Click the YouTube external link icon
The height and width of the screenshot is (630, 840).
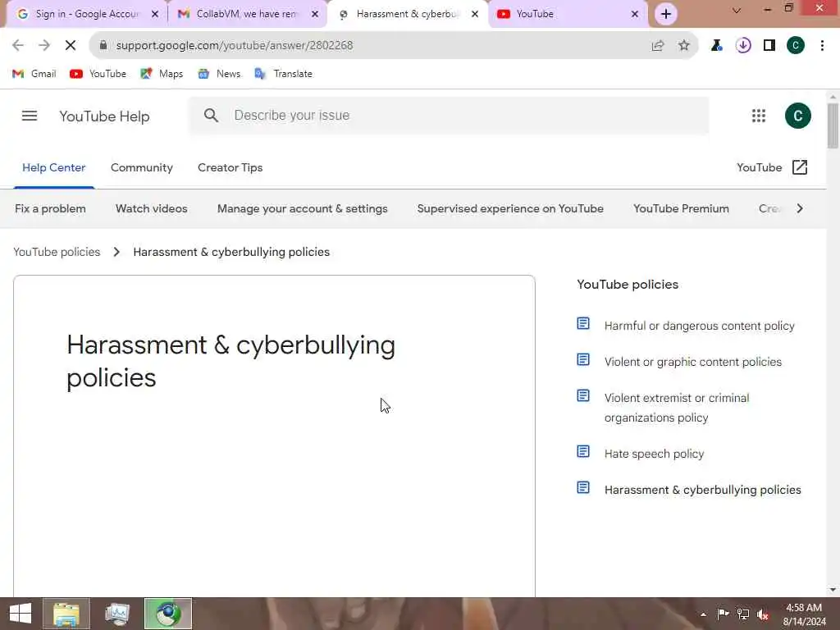(x=799, y=167)
